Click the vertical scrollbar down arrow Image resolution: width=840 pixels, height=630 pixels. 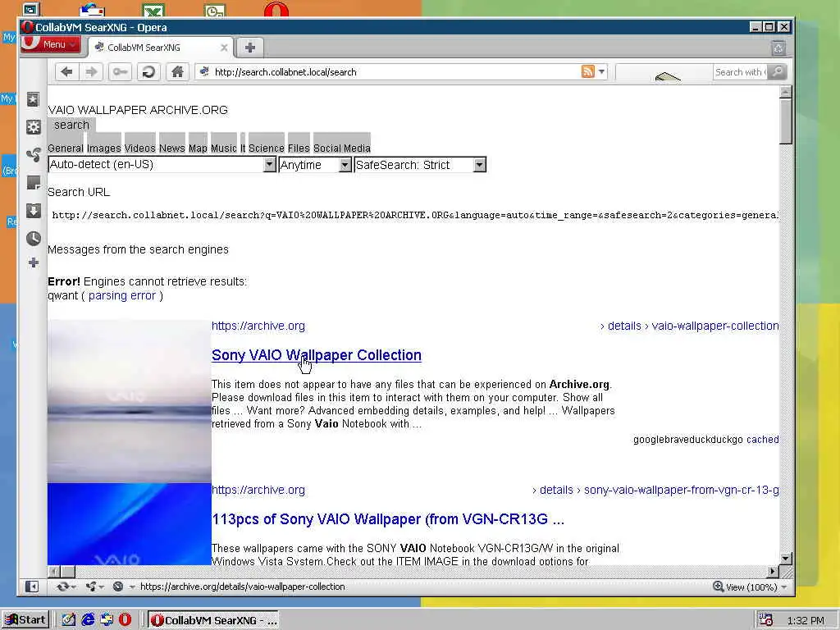(x=785, y=558)
